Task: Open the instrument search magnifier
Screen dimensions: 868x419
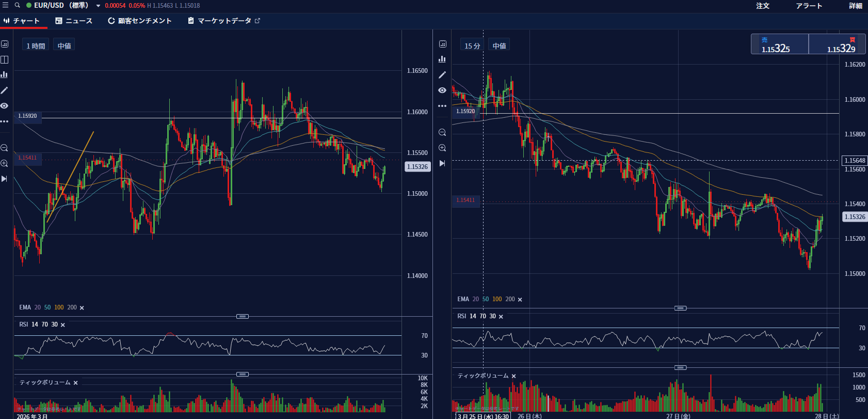Action: coord(17,5)
